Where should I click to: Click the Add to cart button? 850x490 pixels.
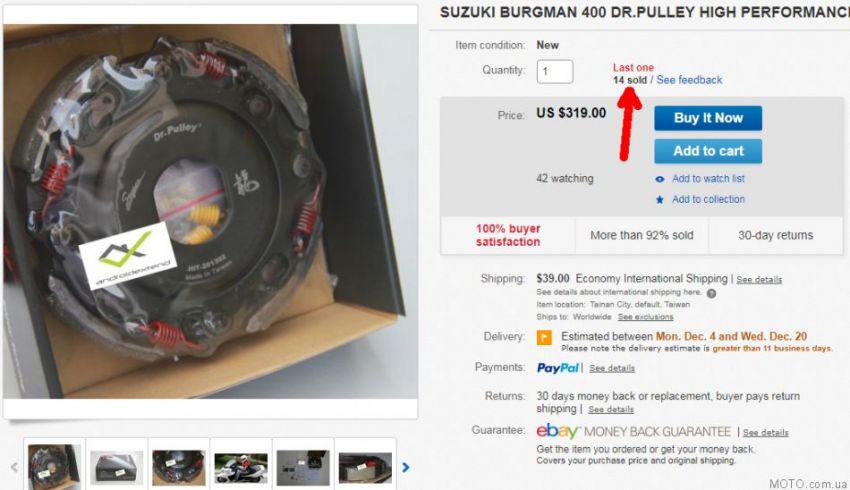pos(708,151)
